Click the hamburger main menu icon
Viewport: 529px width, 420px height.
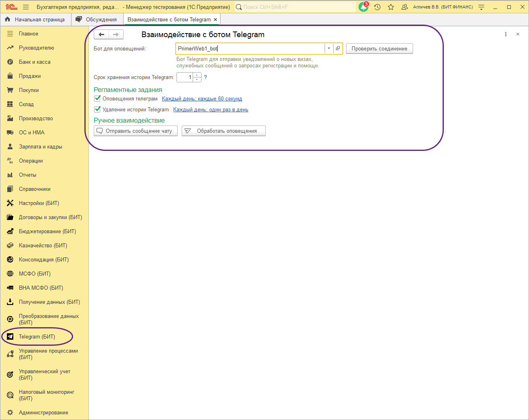pos(26,7)
